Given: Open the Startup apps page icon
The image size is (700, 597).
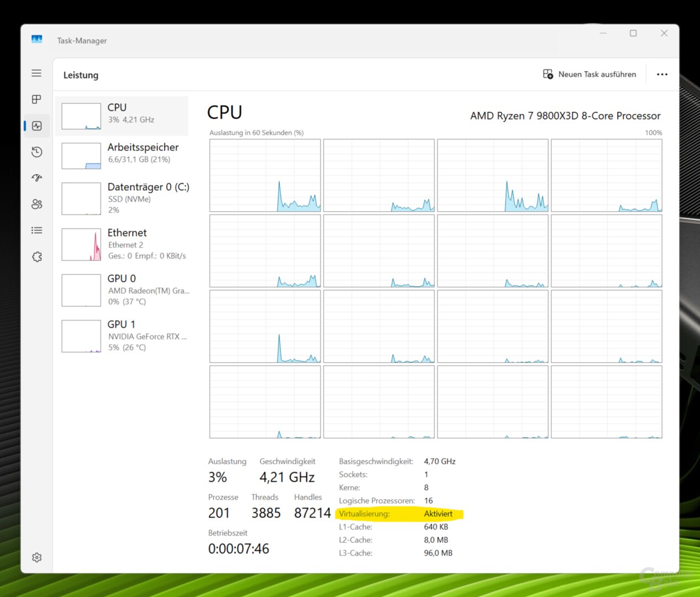Looking at the screenshot, I should pos(36,178).
